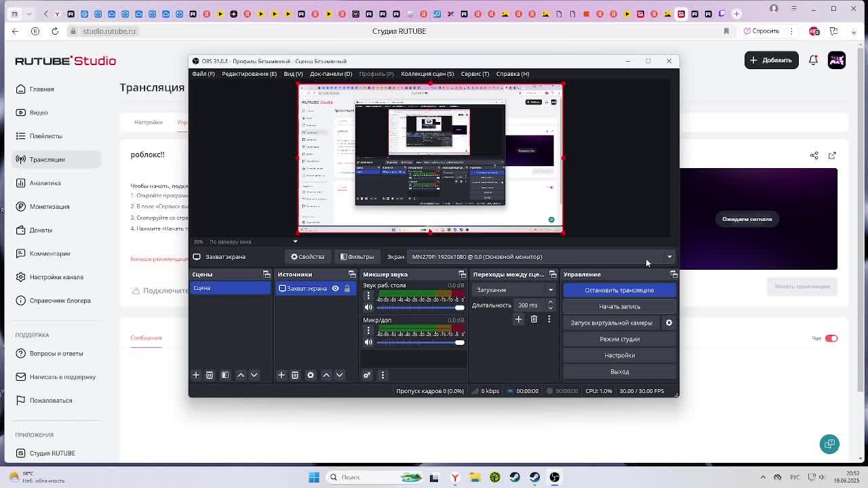Open Редактирование menu in OBS

coord(249,74)
